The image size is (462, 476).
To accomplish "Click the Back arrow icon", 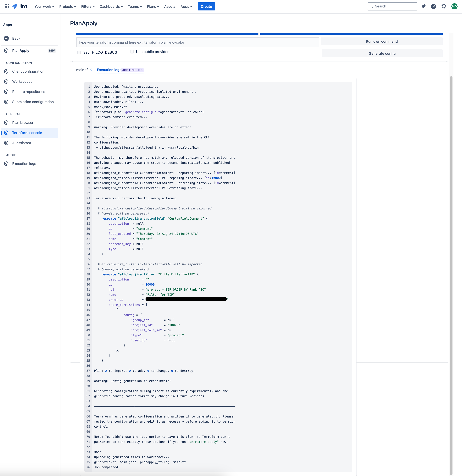I will [6, 38].
